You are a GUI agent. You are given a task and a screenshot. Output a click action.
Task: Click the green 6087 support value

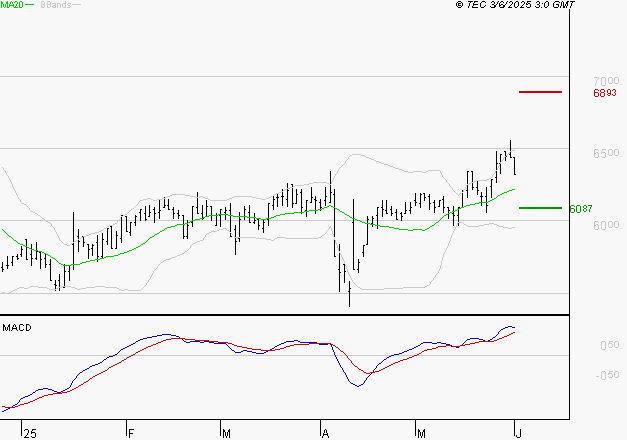point(581,209)
